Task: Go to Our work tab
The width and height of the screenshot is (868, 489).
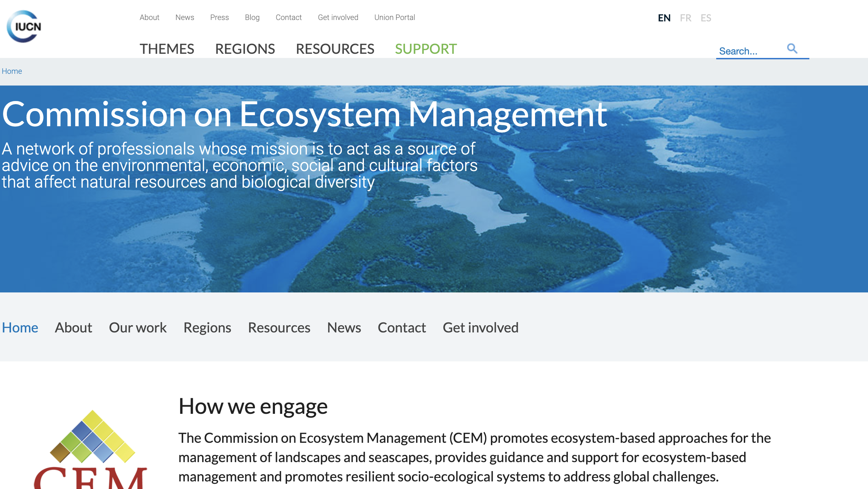Action: click(x=138, y=328)
